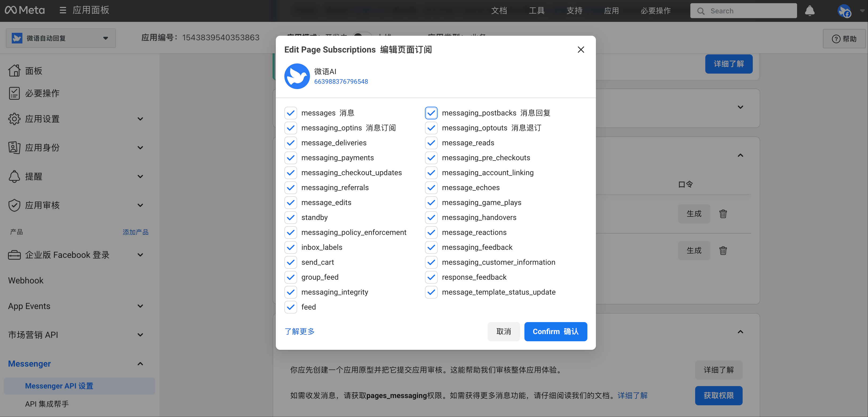Image resolution: width=868 pixels, height=417 pixels.
Task: Click the second trash delete icon
Action: pyautogui.click(x=723, y=251)
